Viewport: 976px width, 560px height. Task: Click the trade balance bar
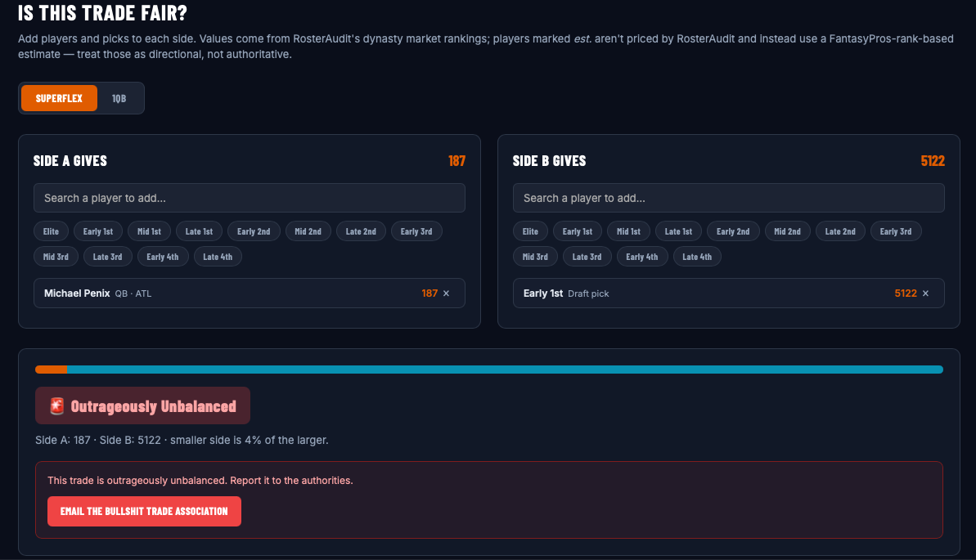(x=489, y=370)
